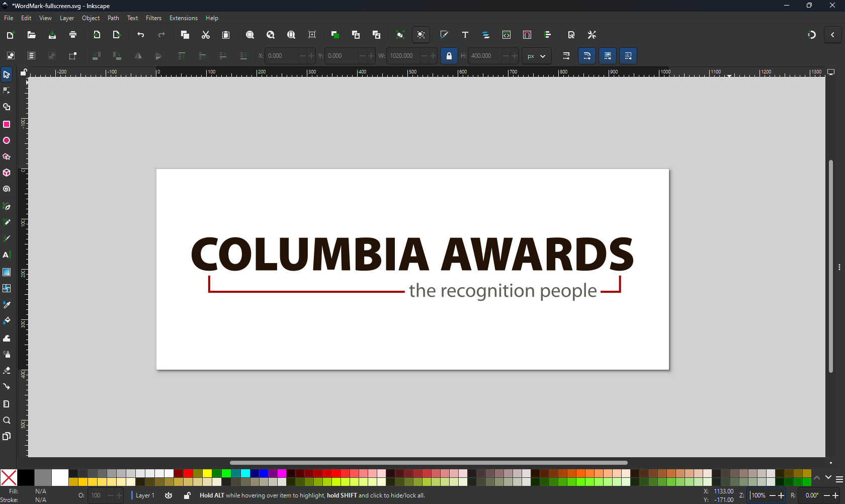Select the Star and polygon tool
The height and width of the screenshot is (504, 845).
coord(7,157)
